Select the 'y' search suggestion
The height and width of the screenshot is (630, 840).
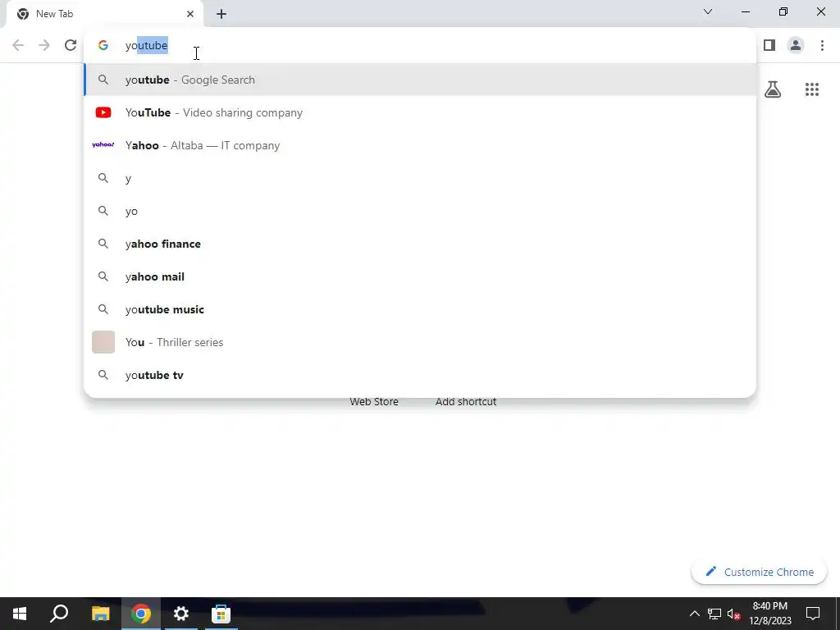pyautogui.click(x=420, y=178)
